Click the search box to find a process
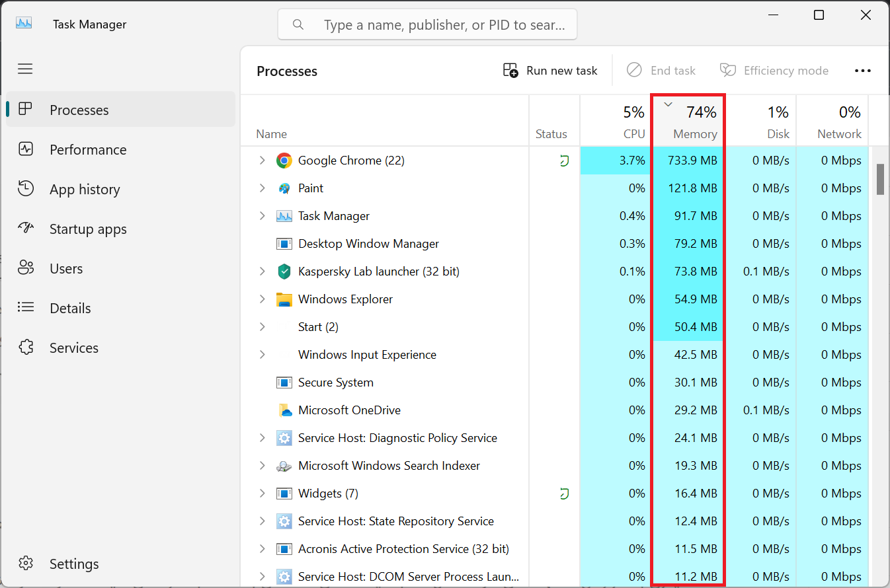The width and height of the screenshot is (890, 588). (x=427, y=24)
